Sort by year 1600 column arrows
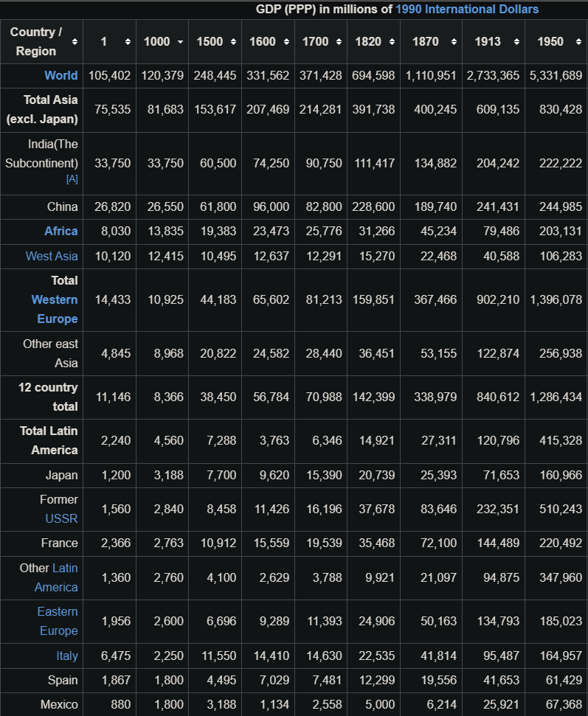This screenshot has height=716, width=588. 286,41
